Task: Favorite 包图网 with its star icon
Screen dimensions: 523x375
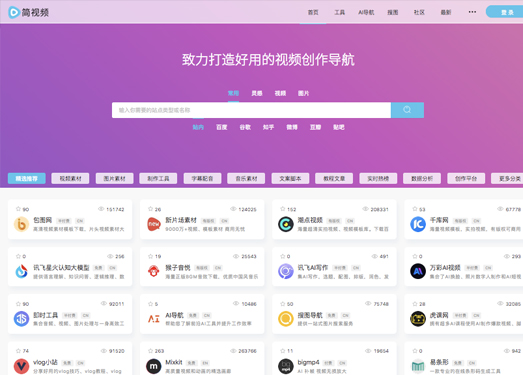Action: 18,209
